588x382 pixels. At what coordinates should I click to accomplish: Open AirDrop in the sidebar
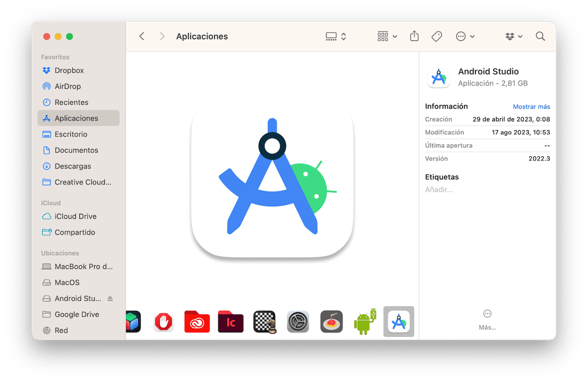[x=78, y=86]
